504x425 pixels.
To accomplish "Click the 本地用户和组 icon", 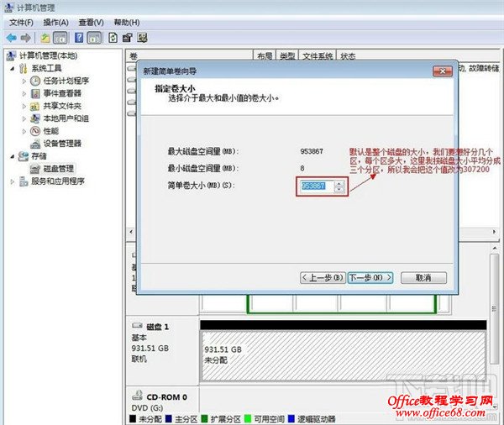I will coord(34,118).
